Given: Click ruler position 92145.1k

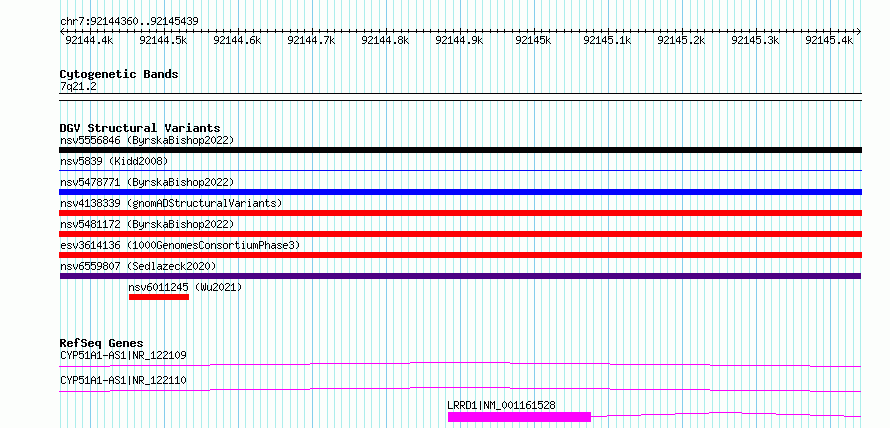Looking at the screenshot, I should 607,40.
